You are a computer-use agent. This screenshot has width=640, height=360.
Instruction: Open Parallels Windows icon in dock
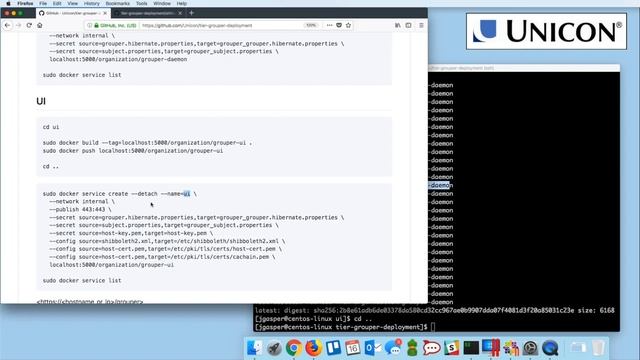pos(491,348)
